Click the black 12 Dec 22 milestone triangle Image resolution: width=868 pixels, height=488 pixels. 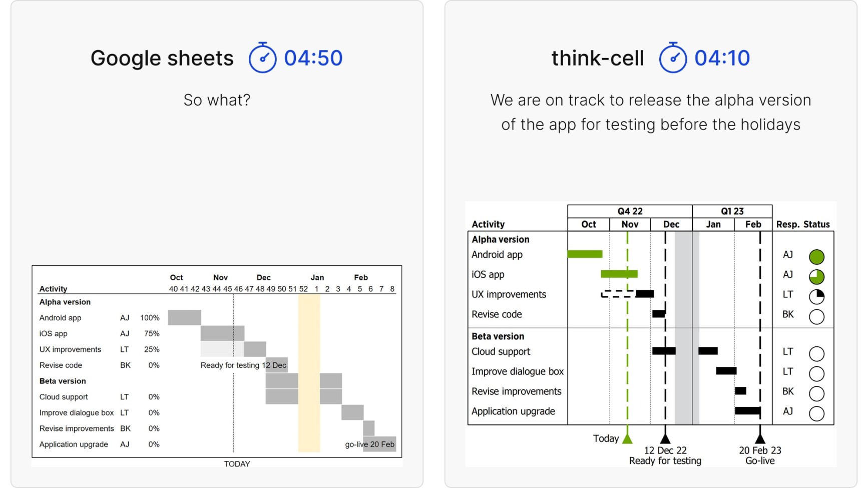pyautogui.click(x=665, y=439)
